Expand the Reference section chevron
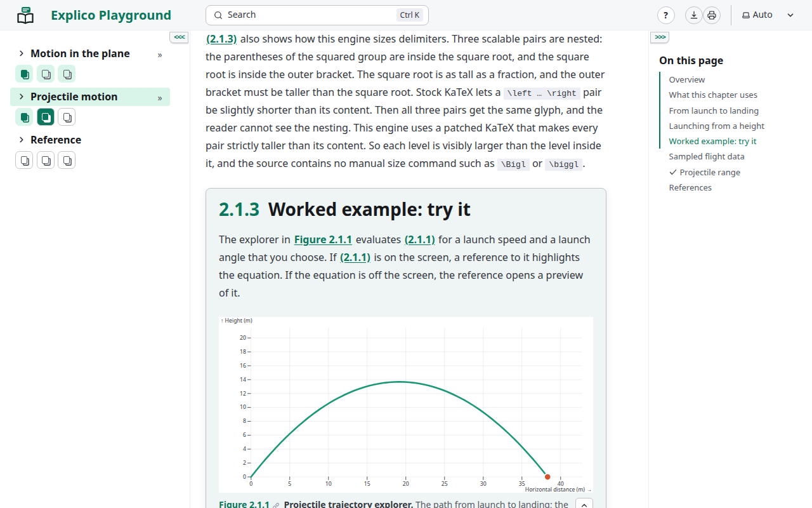Viewport: 812px width, 508px height. pos(22,140)
